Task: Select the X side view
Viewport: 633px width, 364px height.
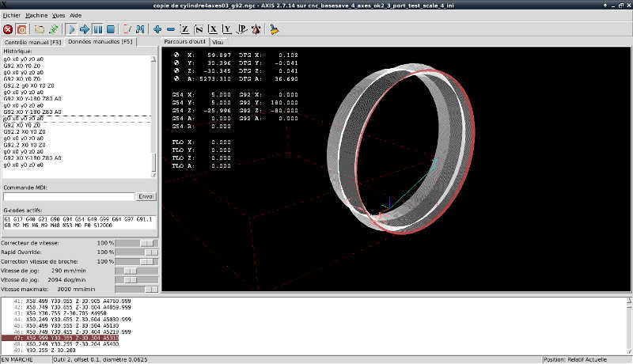Action: pos(213,29)
